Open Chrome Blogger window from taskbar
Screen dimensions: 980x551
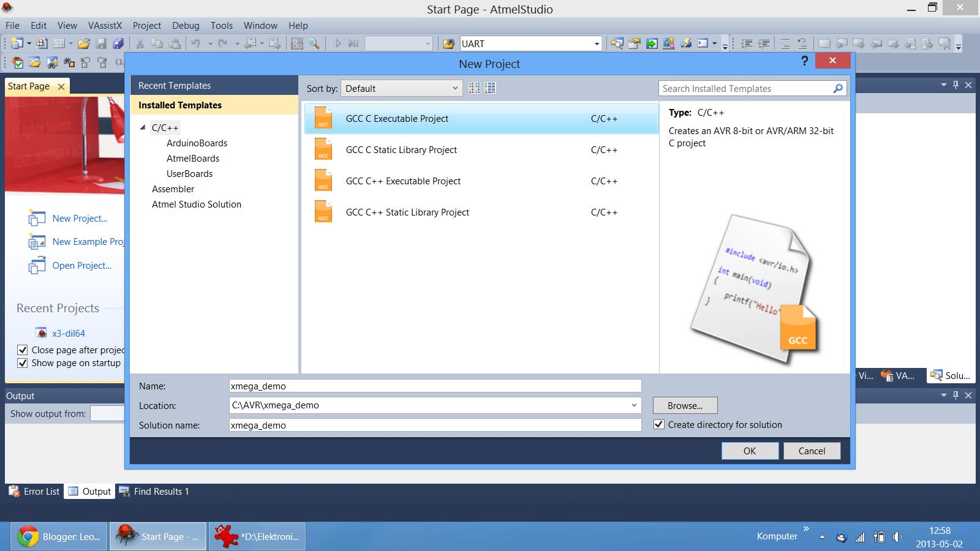(x=59, y=536)
